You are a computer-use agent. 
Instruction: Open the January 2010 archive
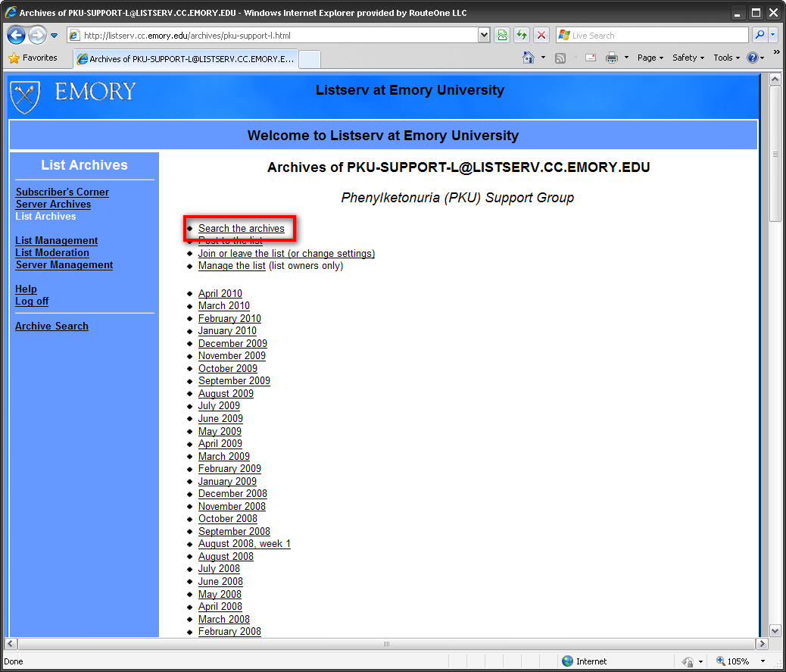tap(227, 331)
